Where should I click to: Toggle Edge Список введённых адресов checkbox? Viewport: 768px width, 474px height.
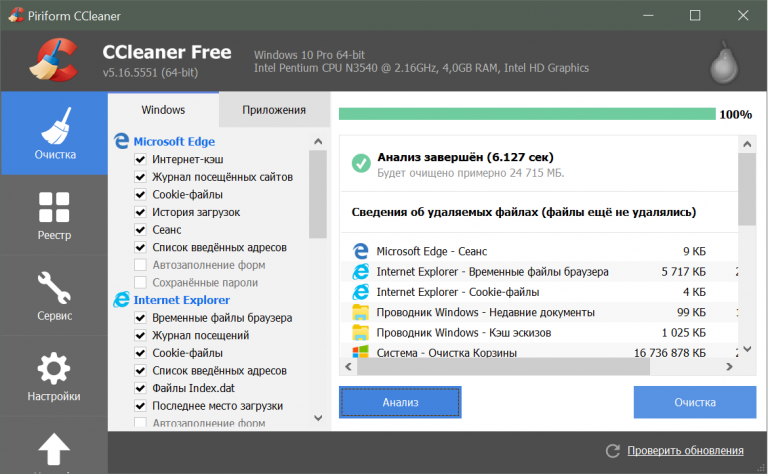click(x=140, y=247)
